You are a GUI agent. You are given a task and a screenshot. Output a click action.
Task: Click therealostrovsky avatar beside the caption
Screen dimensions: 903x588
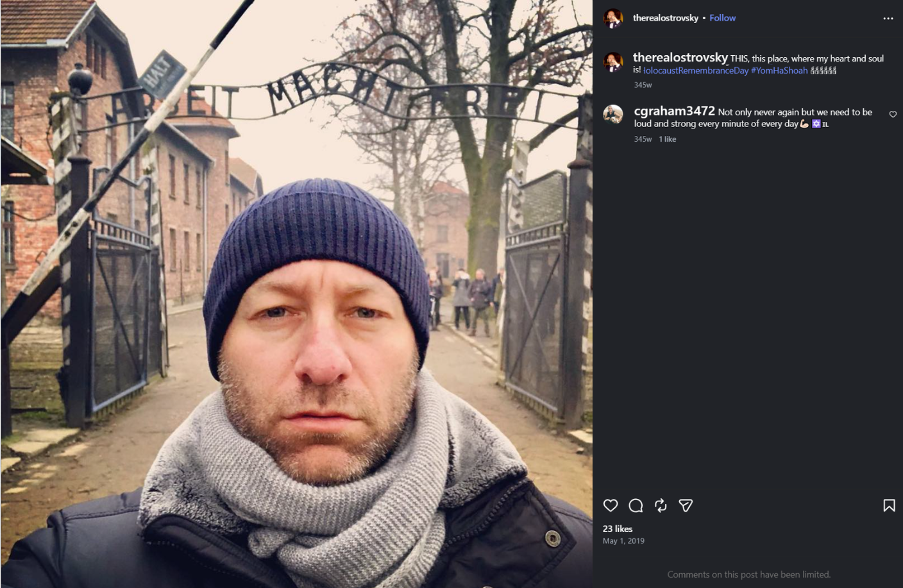[x=613, y=62]
